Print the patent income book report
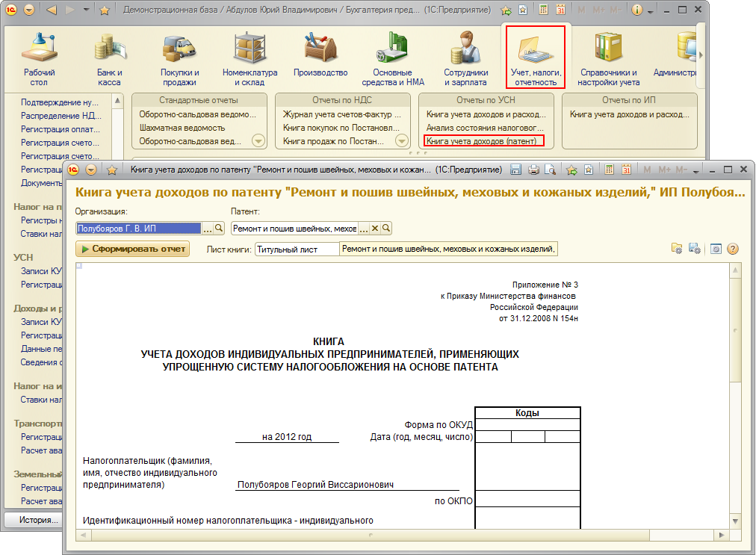This screenshot has height=555, width=756. tap(533, 170)
